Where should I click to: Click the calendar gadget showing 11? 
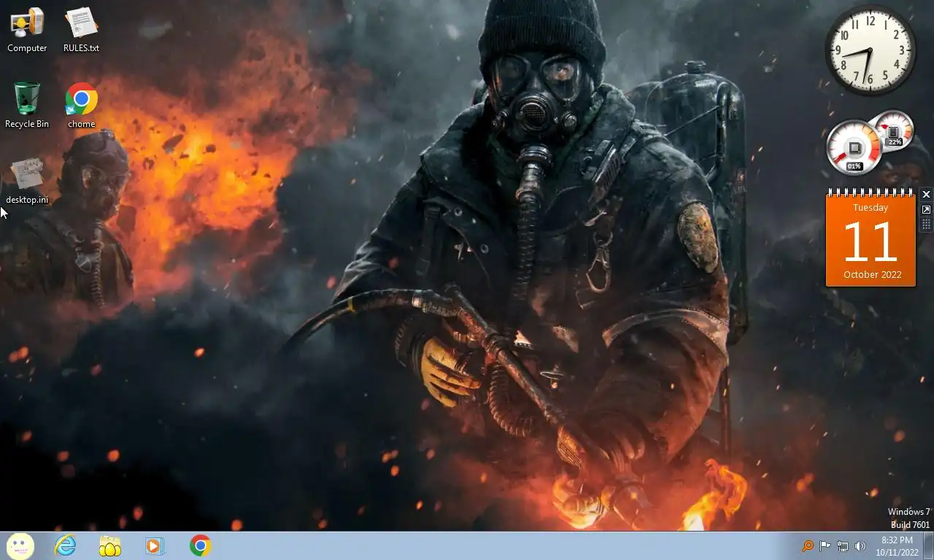coord(871,238)
